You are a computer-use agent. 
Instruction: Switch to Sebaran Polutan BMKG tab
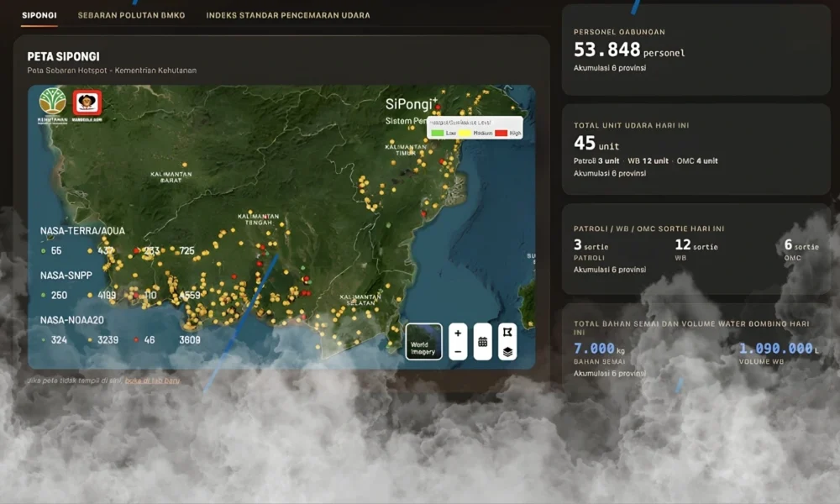[x=131, y=15]
